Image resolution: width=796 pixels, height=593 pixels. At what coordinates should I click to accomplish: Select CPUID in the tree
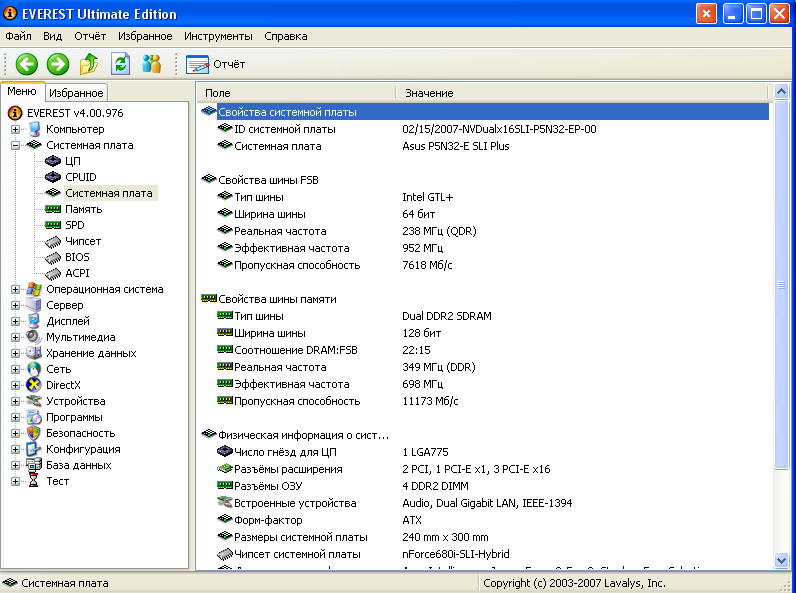click(81, 177)
